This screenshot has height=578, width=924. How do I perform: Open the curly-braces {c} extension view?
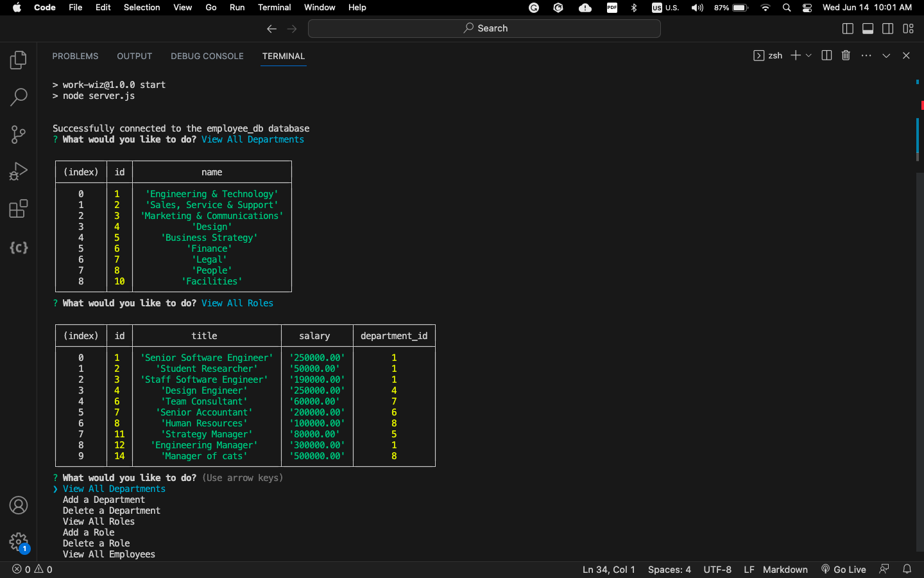19,247
